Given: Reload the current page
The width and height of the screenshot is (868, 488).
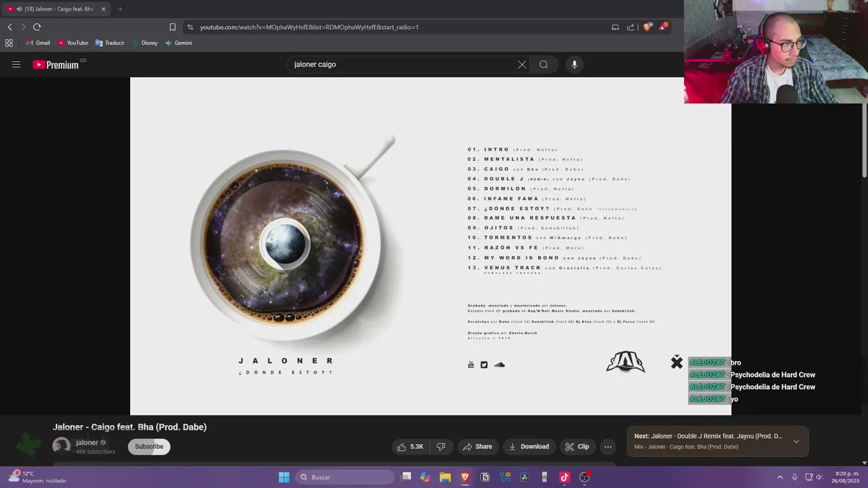Looking at the screenshot, I should (37, 27).
